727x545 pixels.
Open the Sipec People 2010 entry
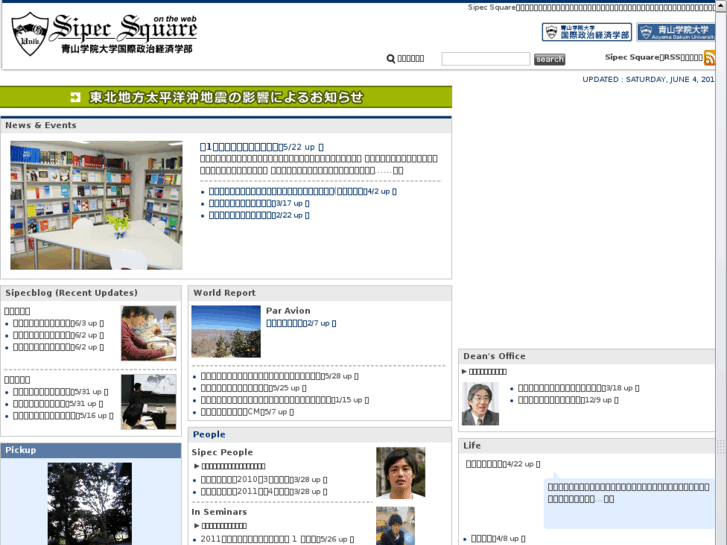pos(264,480)
